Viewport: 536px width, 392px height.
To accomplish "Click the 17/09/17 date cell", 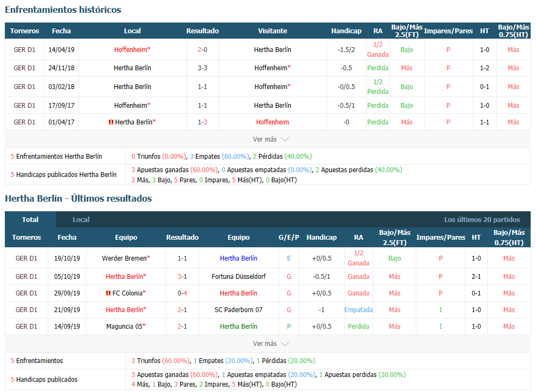I will click(61, 106).
